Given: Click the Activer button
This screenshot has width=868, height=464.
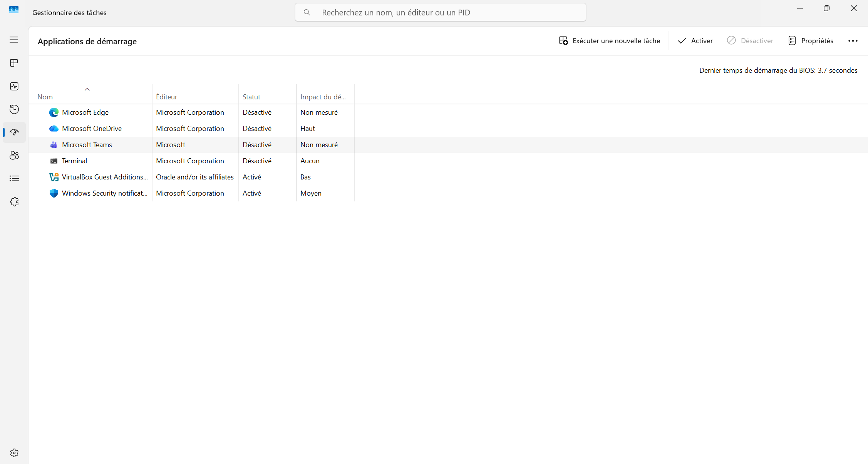Looking at the screenshot, I should pos(695,41).
